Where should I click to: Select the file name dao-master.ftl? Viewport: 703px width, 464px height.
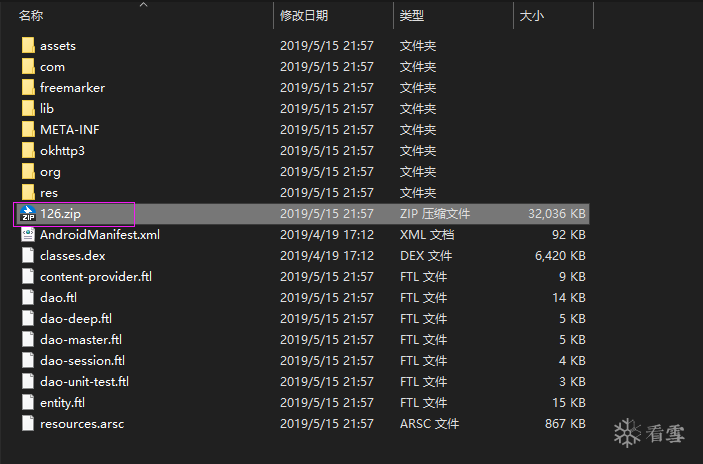click(81, 340)
